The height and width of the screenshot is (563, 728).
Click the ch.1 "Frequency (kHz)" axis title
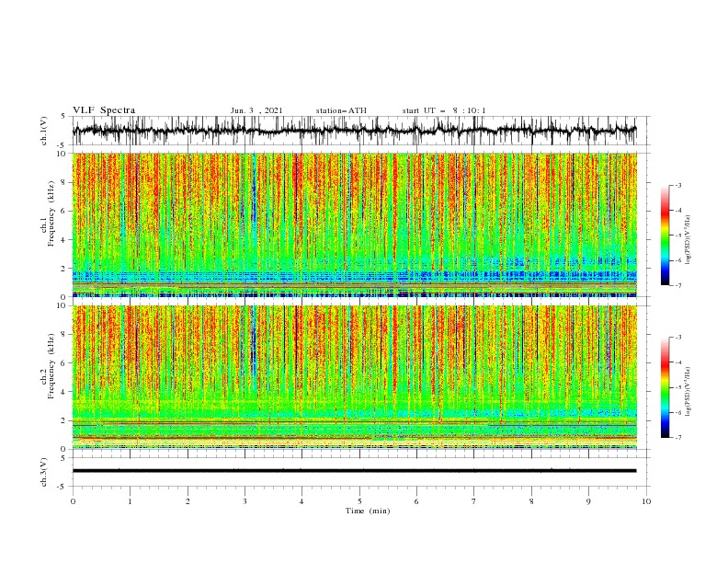(51, 214)
